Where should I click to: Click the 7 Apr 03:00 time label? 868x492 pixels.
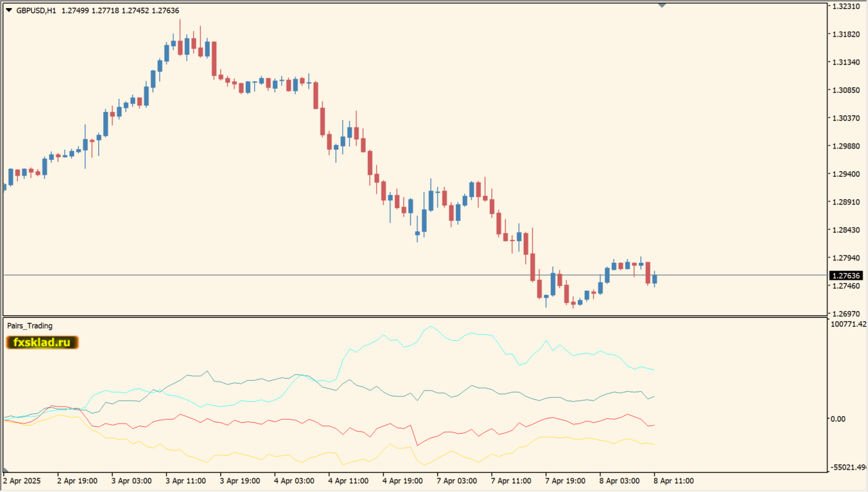click(457, 481)
